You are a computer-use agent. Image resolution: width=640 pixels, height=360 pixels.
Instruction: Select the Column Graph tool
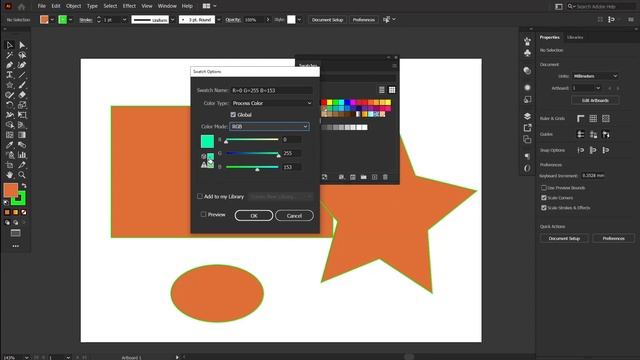[22, 155]
